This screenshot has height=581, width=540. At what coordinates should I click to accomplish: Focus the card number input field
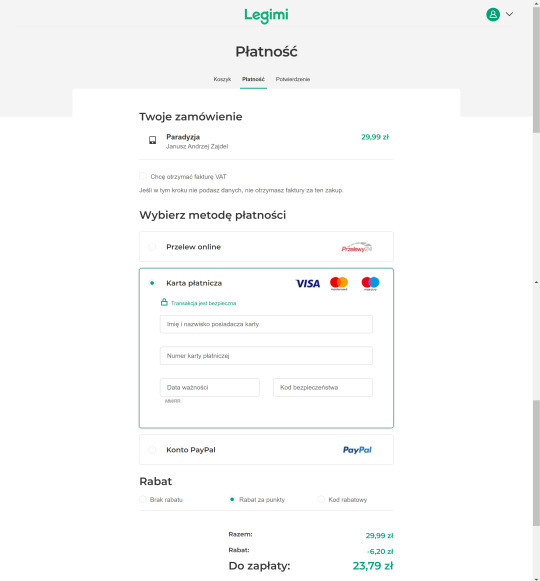[x=266, y=356]
